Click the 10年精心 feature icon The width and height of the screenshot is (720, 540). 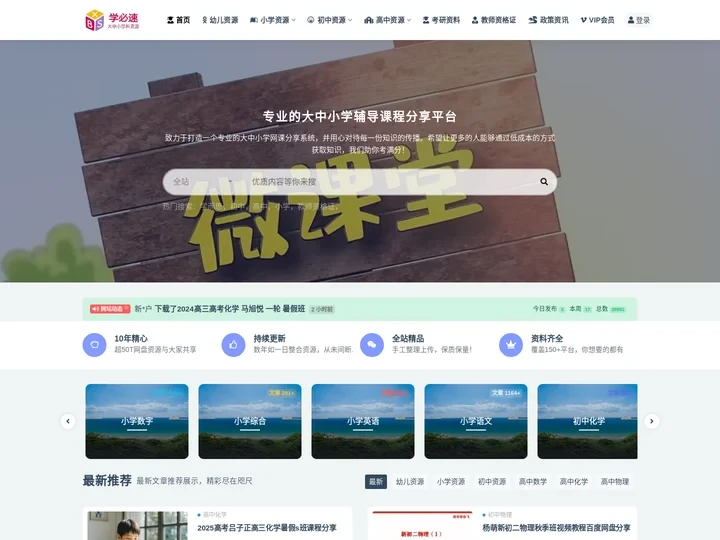[95, 345]
